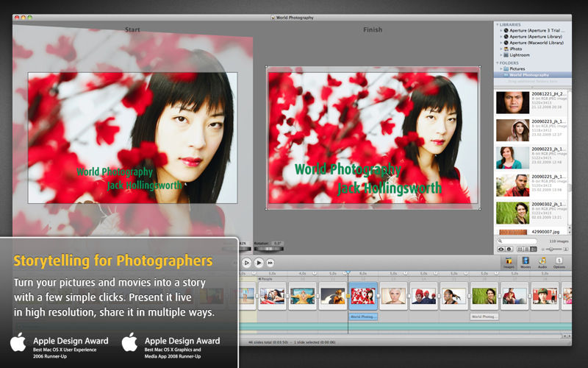This screenshot has width=588, height=368.
Task: Click the timeline playhead marker
Action: 348,272
